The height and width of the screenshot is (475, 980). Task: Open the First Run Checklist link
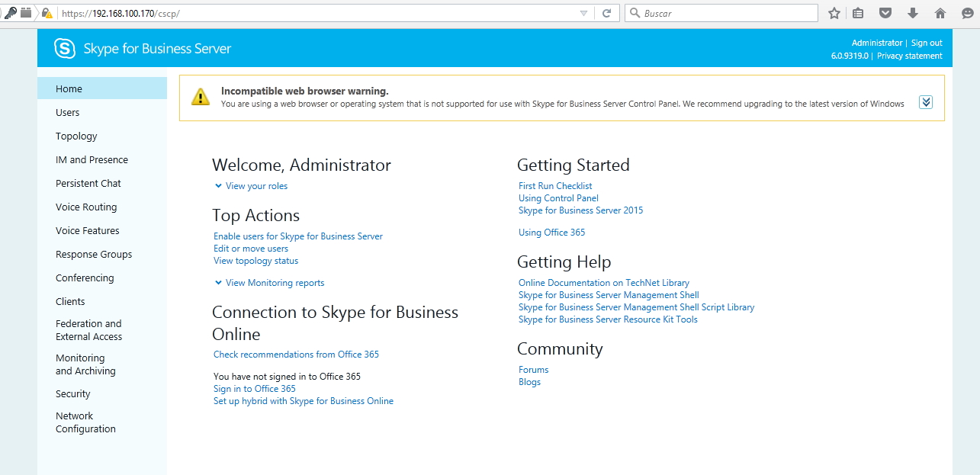[x=555, y=186]
